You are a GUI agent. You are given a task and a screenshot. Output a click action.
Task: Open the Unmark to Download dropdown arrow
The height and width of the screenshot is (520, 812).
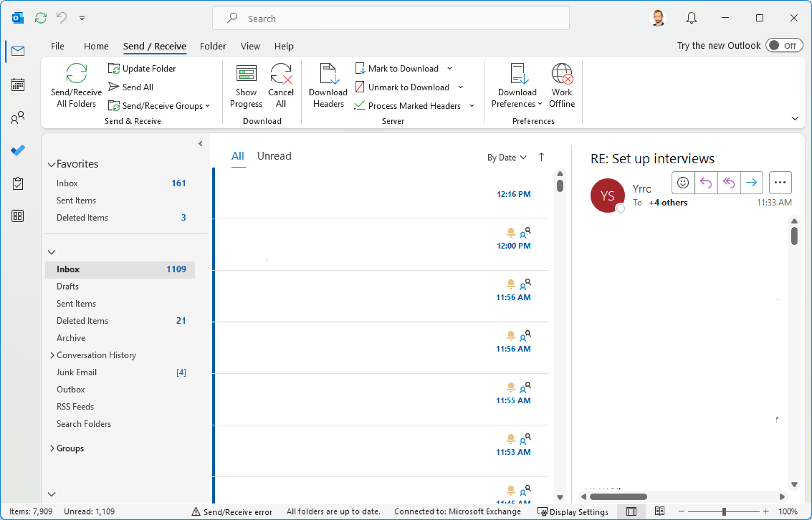pyautogui.click(x=460, y=87)
